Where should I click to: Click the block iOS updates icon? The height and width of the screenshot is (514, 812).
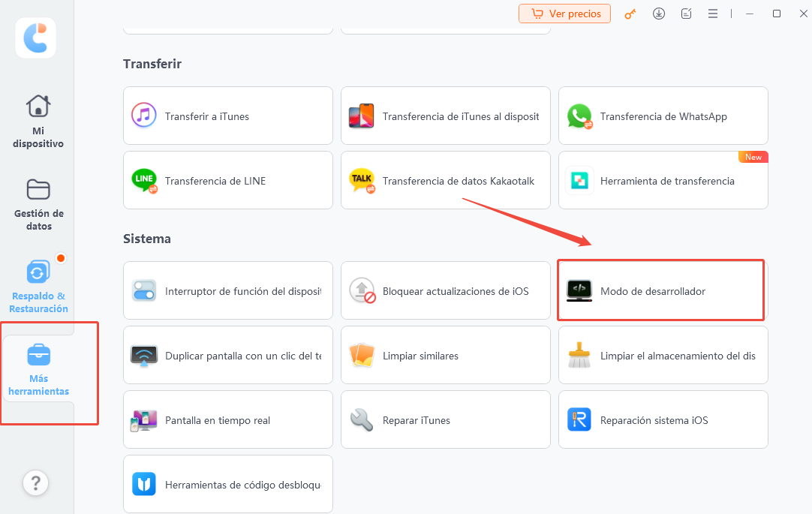362,290
